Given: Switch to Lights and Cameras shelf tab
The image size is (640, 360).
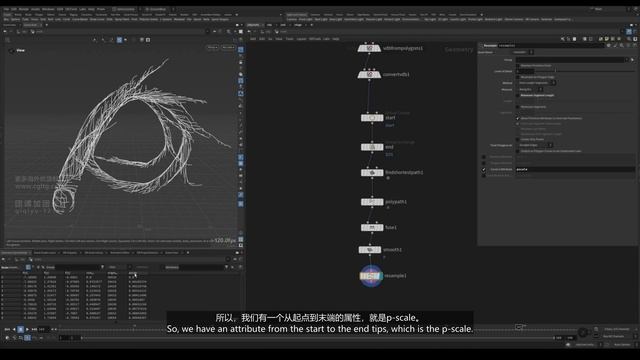Looking at the screenshot, I should point(296,15).
